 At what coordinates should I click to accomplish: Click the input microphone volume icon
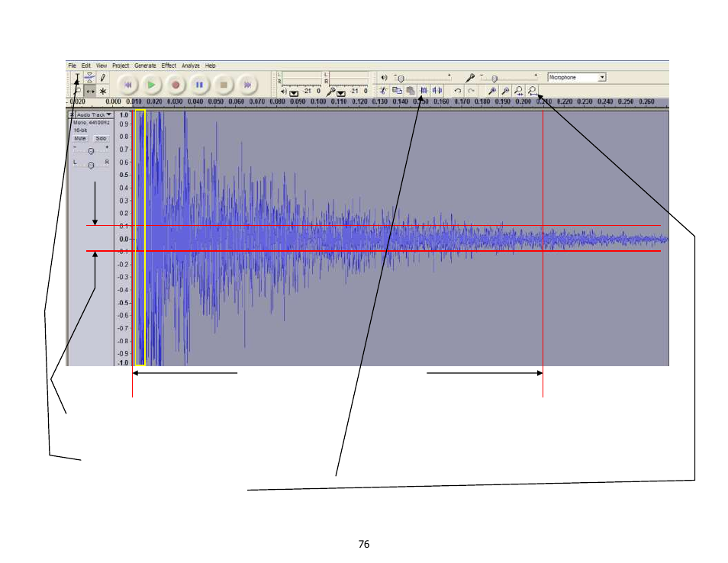470,78
